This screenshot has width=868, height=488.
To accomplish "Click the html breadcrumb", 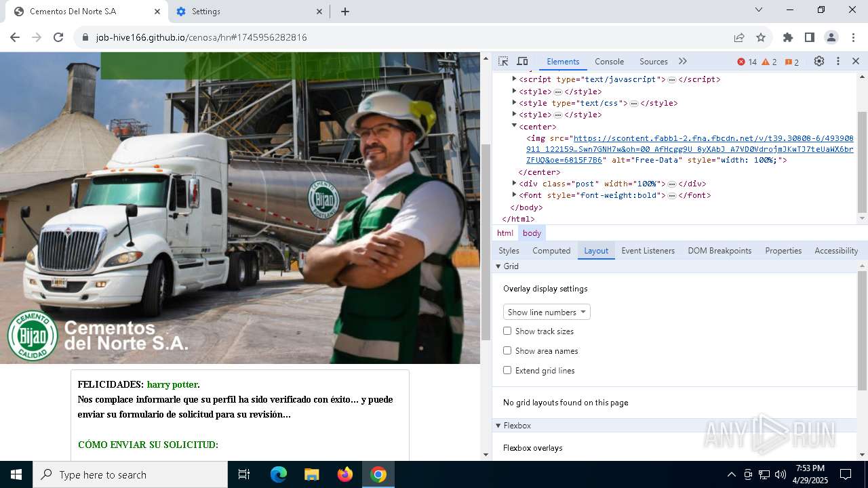I will click(x=505, y=233).
